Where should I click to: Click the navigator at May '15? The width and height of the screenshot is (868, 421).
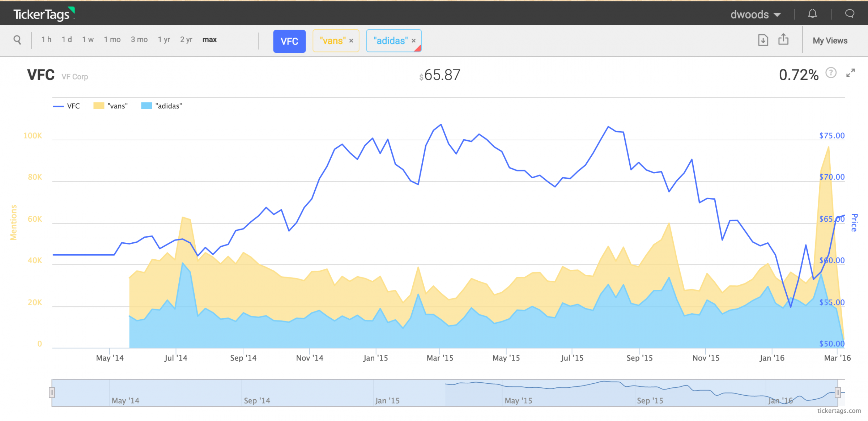coord(518,400)
